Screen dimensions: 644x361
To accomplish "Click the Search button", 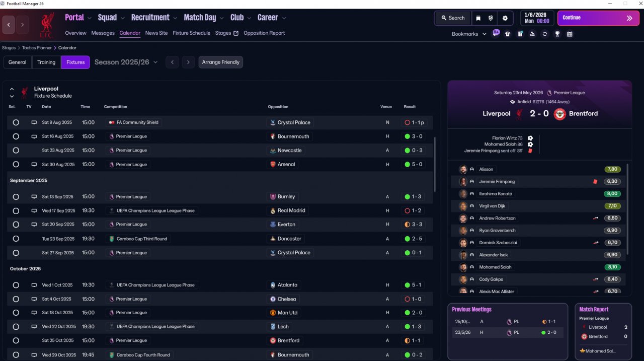I will 453,18.
